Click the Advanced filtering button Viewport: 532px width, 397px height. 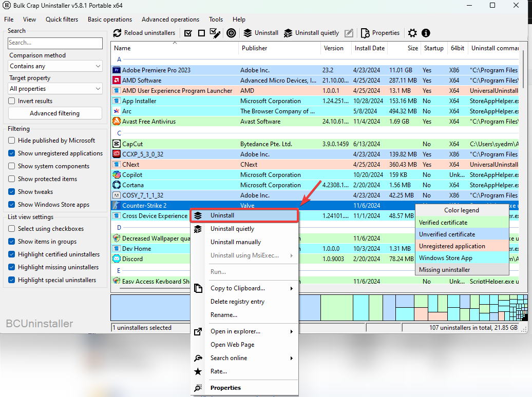pyautogui.click(x=55, y=113)
